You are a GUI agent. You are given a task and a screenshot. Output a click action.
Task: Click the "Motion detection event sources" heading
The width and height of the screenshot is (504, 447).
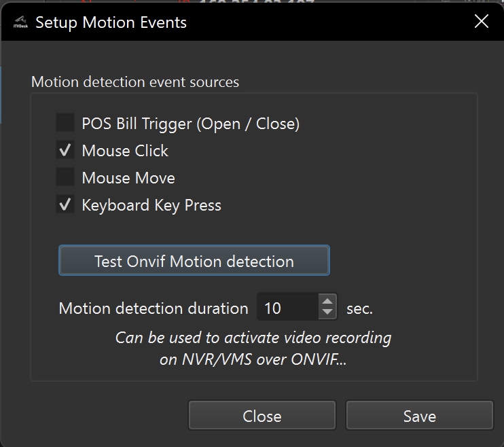coord(135,82)
